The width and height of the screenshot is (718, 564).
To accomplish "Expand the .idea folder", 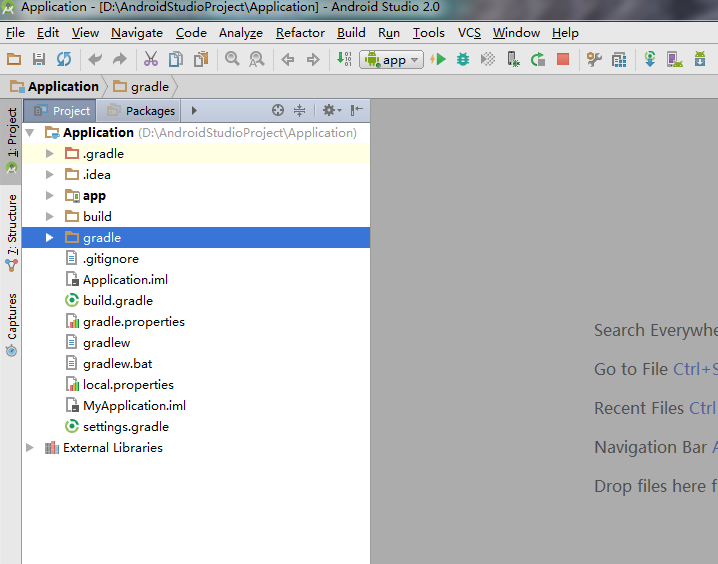I will point(49,175).
